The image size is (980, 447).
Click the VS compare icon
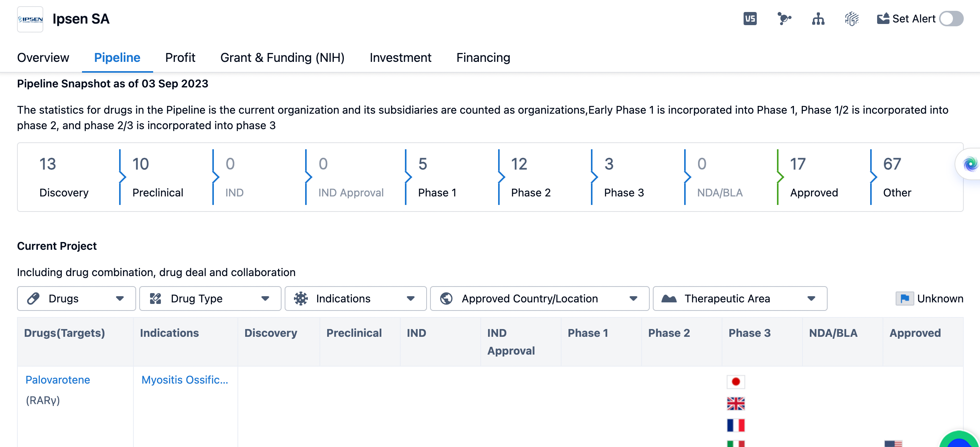tap(750, 19)
